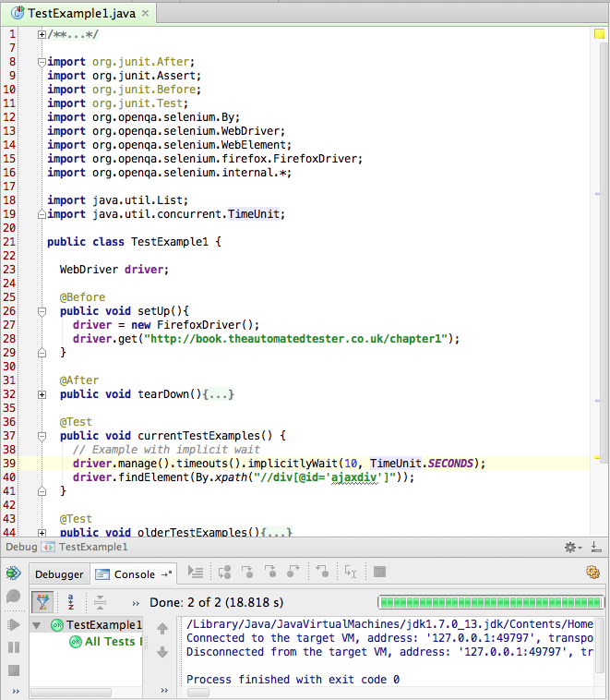The height and width of the screenshot is (700, 610).
Task: Expand more console actions chevron
Action: coord(164,690)
